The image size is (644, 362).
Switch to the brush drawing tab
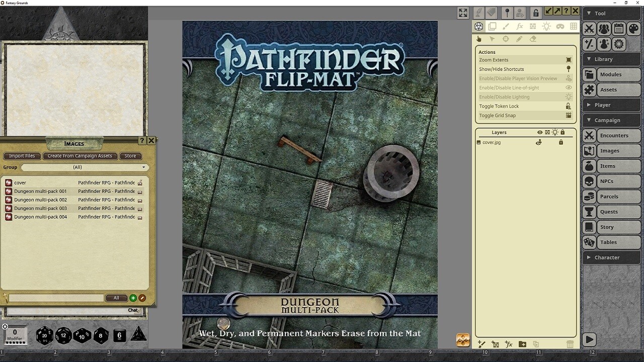click(x=506, y=27)
